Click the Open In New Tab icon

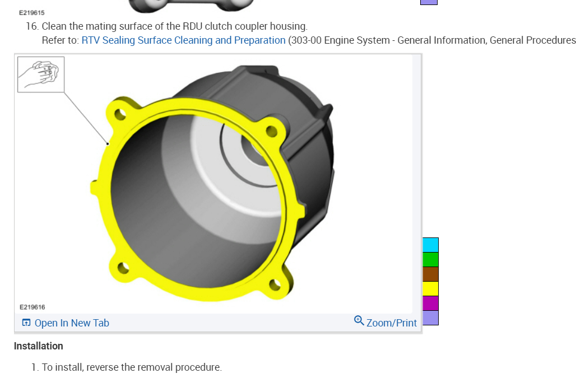26,323
